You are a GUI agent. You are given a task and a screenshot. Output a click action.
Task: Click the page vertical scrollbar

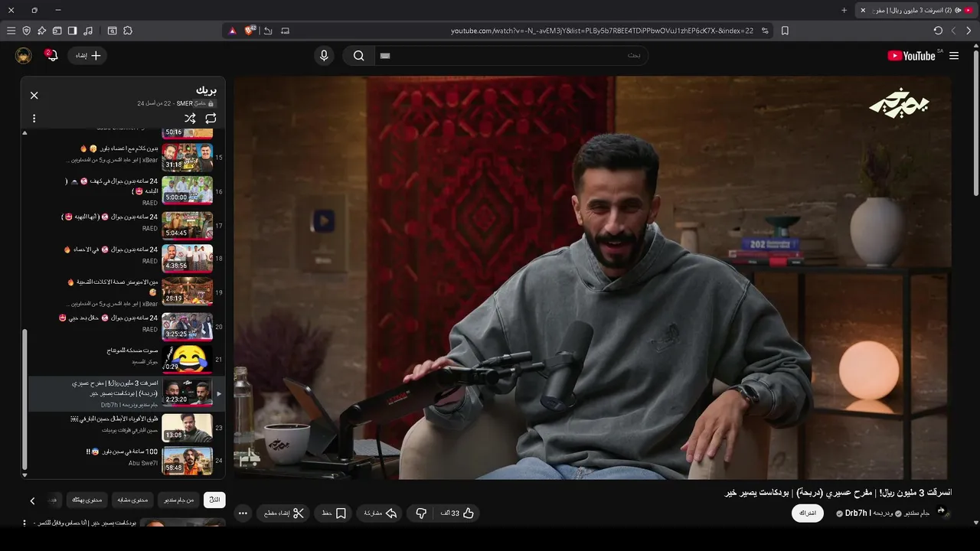[x=975, y=122]
